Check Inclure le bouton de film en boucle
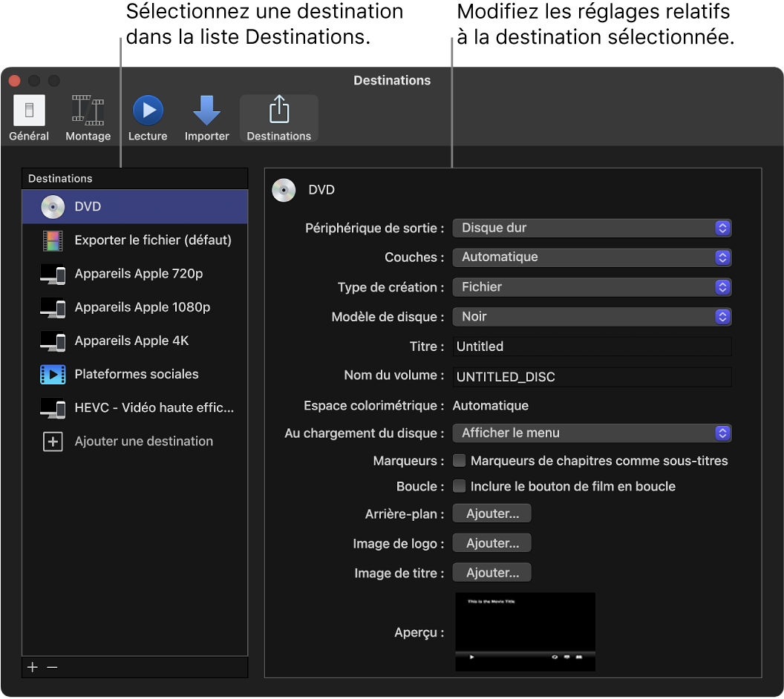 point(459,487)
